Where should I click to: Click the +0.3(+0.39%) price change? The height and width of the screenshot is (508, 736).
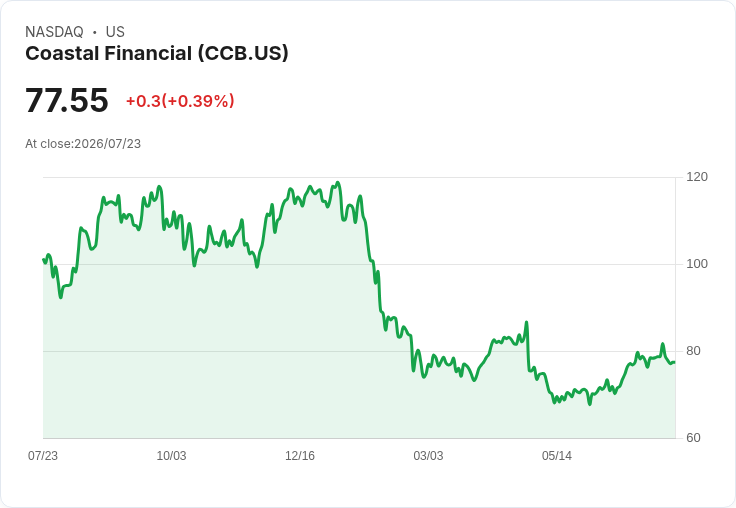tap(180, 101)
